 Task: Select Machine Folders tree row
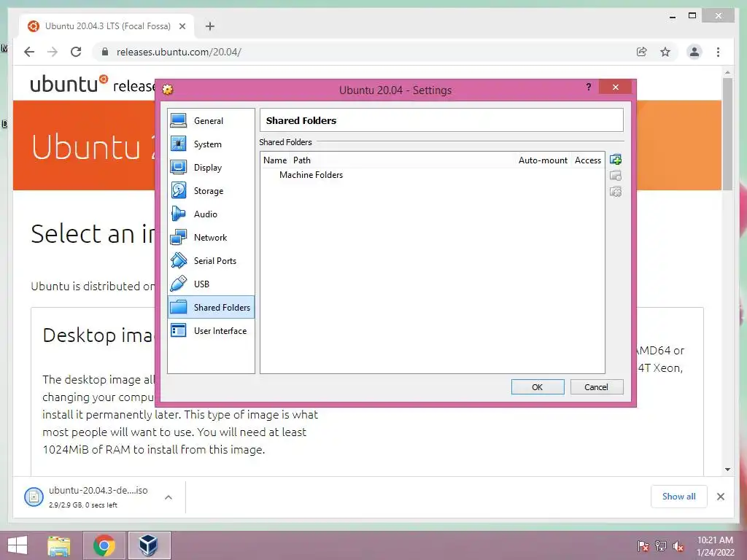pyautogui.click(x=433, y=175)
